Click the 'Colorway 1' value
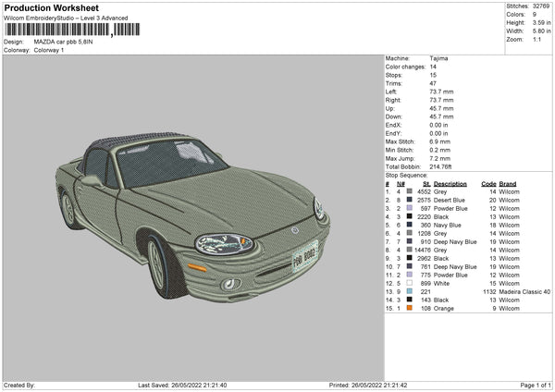Image resolution: width=555 pixels, height=392 pixels. pos(49,50)
